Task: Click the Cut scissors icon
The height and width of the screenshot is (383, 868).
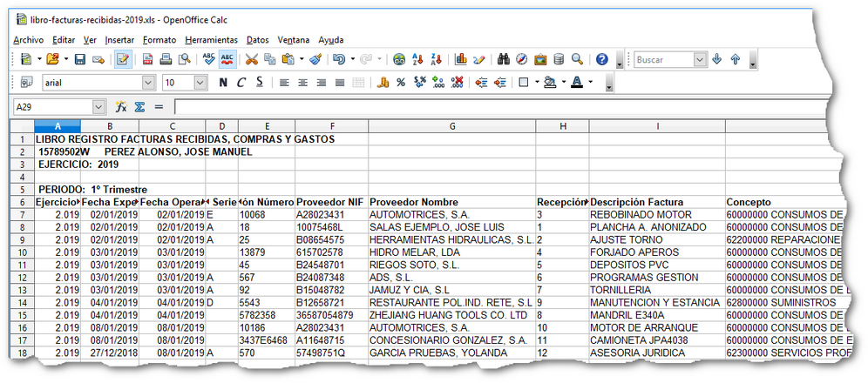Action: (x=252, y=59)
